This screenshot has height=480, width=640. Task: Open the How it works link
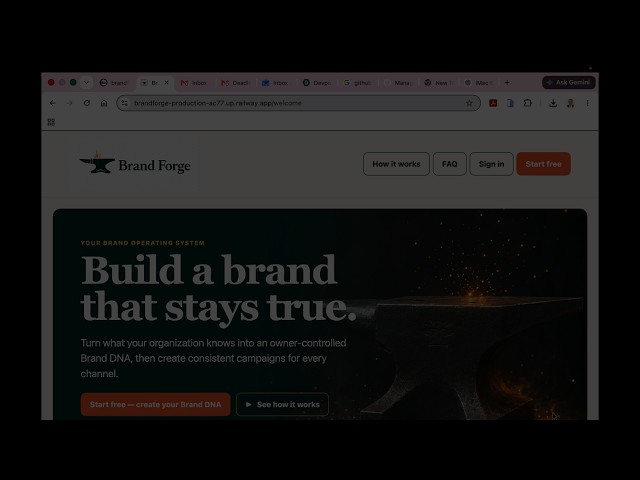[x=396, y=164]
